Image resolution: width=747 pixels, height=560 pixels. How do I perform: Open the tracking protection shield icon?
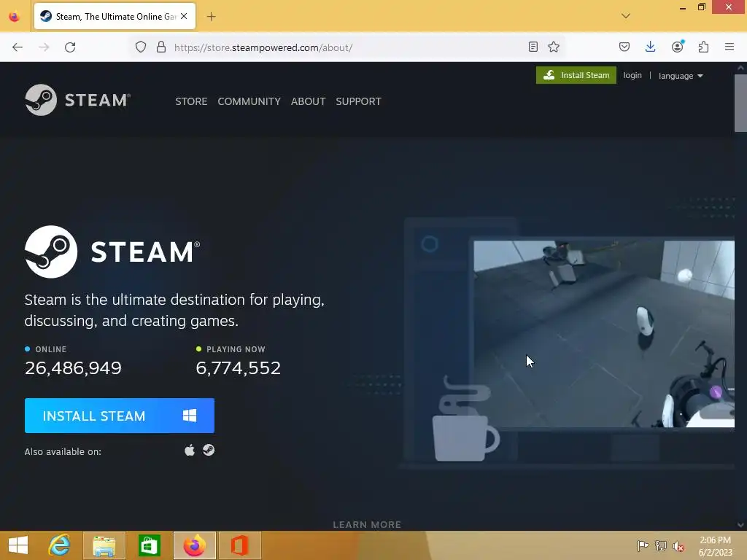tap(141, 47)
